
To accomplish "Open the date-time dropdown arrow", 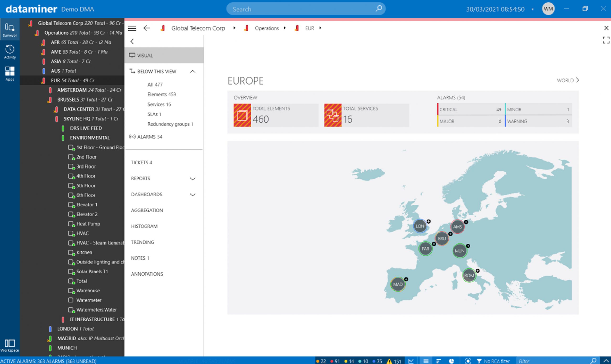I will 532,9.
